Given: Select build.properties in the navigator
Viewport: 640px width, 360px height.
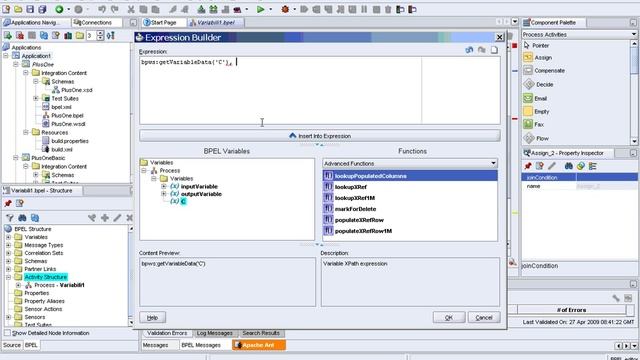Looking at the screenshot, I should 70,141.
